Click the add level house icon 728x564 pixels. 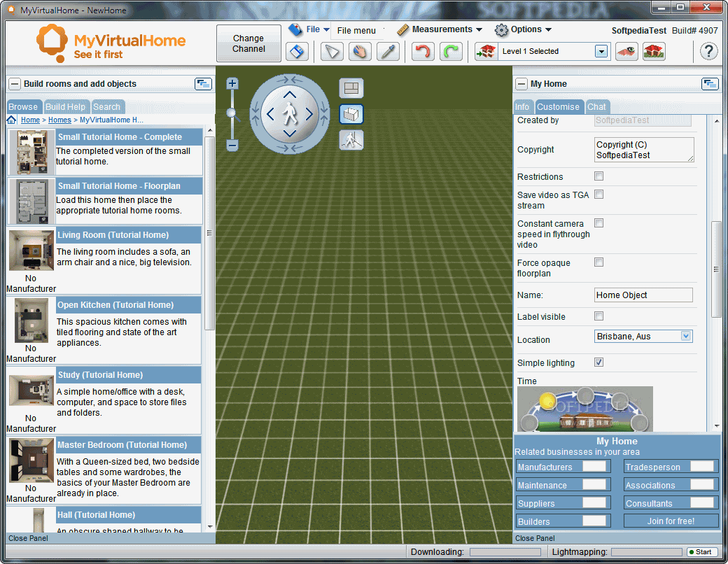click(x=486, y=51)
